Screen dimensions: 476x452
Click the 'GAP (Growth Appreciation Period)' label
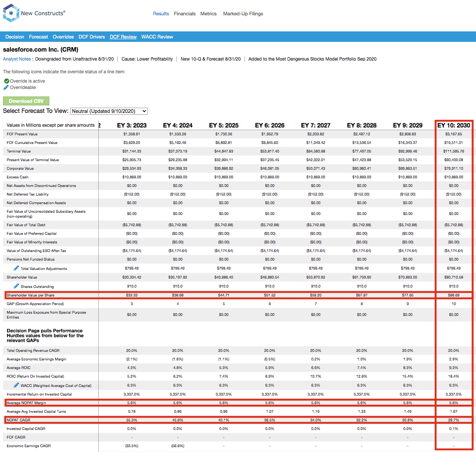click(35, 304)
